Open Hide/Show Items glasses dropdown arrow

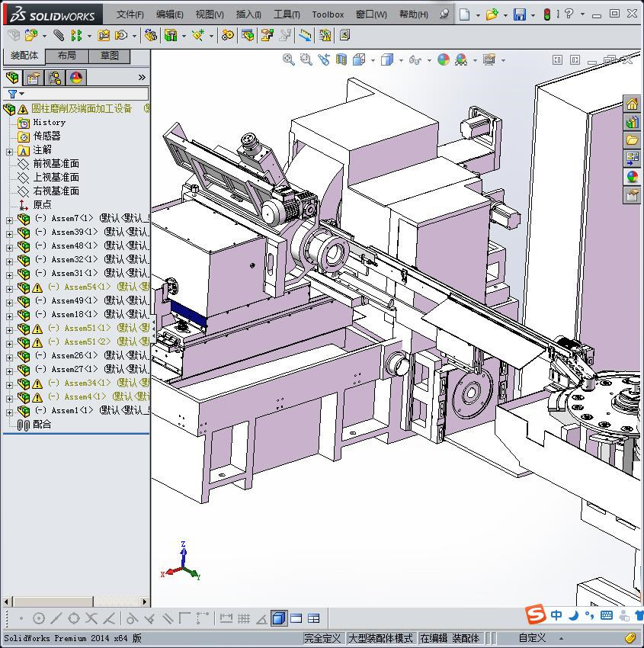[429, 60]
